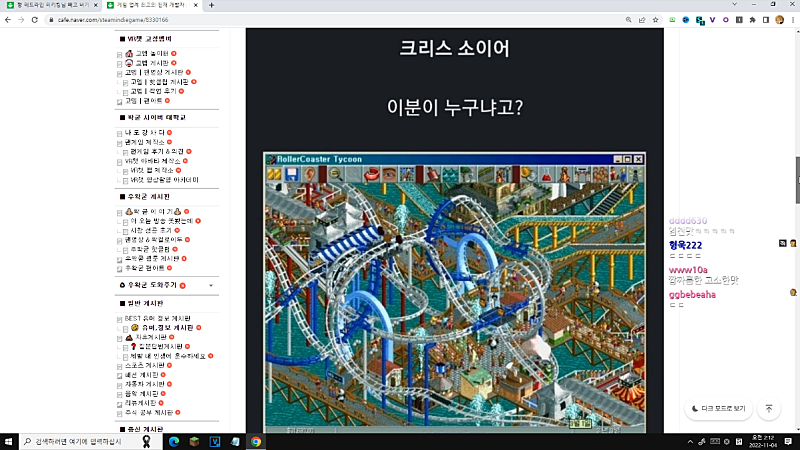Viewport: 800px width, 450px height.
Task: Click the scroll-to-top arrow button
Action: (769, 409)
